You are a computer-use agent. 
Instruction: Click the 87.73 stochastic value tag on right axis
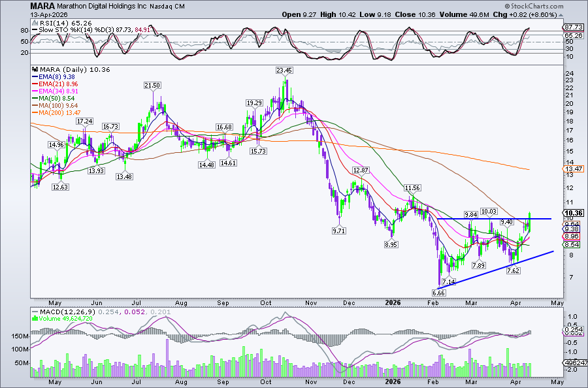[575, 27]
